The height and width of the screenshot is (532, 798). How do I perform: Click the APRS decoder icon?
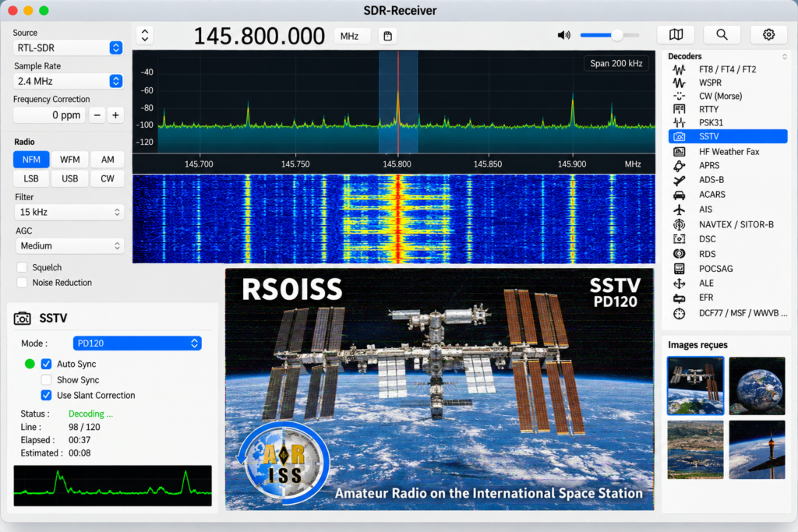coord(679,166)
